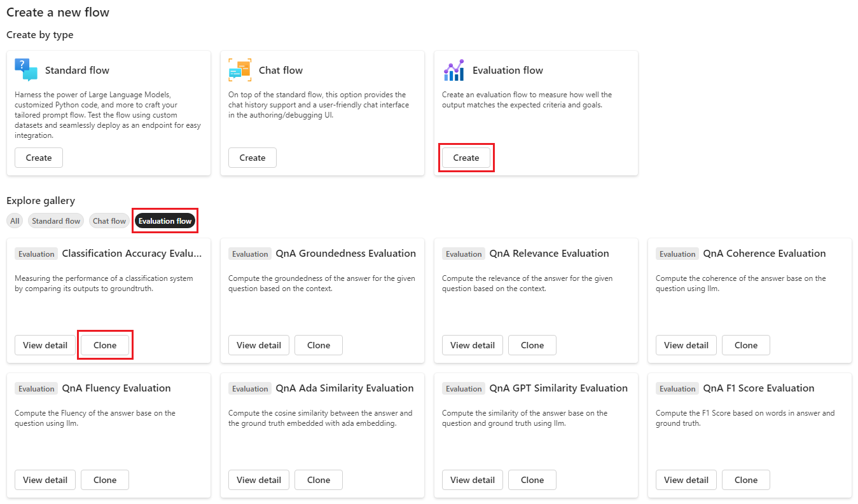View detail of QnA Ada Similarity Evaluation
The image size is (858, 504).
pyautogui.click(x=259, y=480)
